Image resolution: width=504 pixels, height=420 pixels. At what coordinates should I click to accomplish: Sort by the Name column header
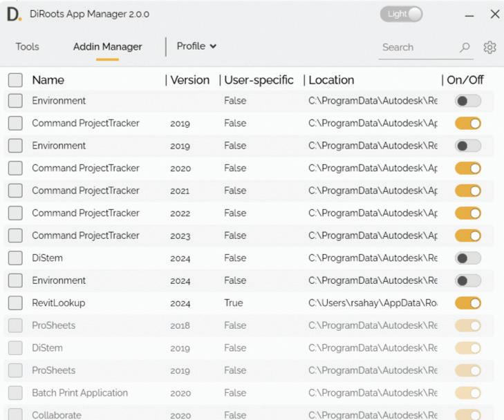(x=48, y=80)
